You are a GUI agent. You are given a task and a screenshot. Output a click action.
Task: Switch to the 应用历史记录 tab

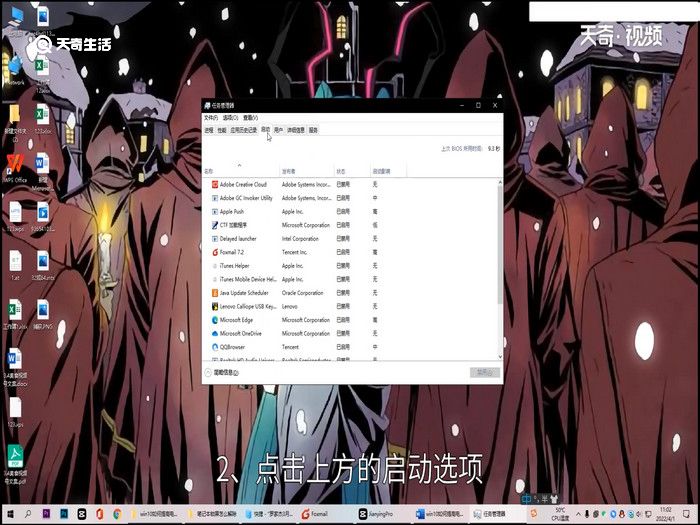[244, 130]
